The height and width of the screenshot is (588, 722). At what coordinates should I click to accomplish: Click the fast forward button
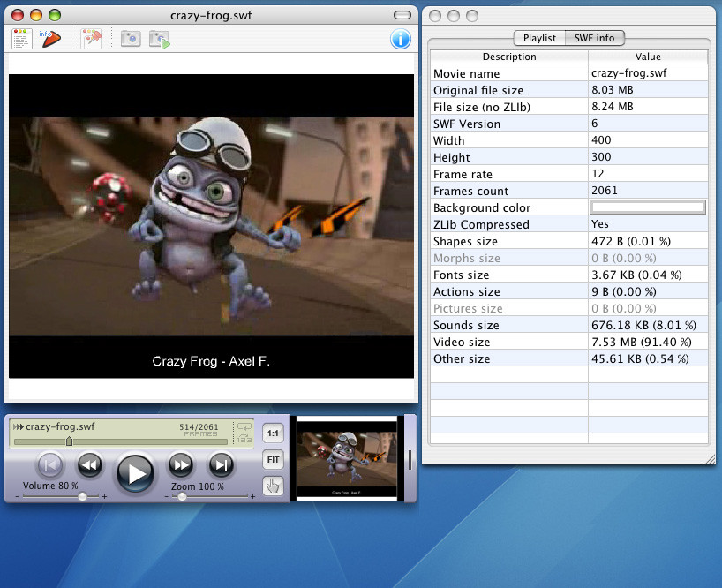click(180, 465)
